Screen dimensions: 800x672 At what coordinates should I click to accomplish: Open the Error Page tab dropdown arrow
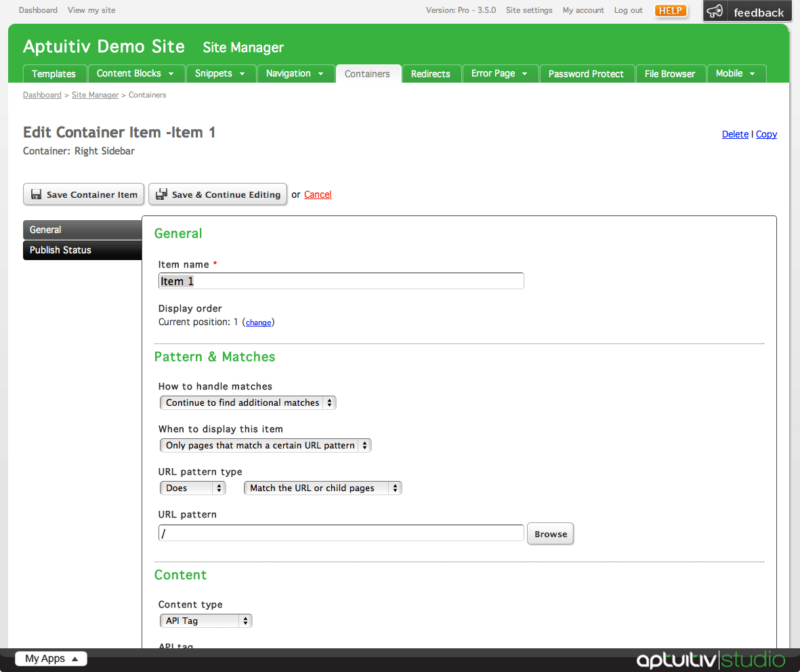[524, 74]
